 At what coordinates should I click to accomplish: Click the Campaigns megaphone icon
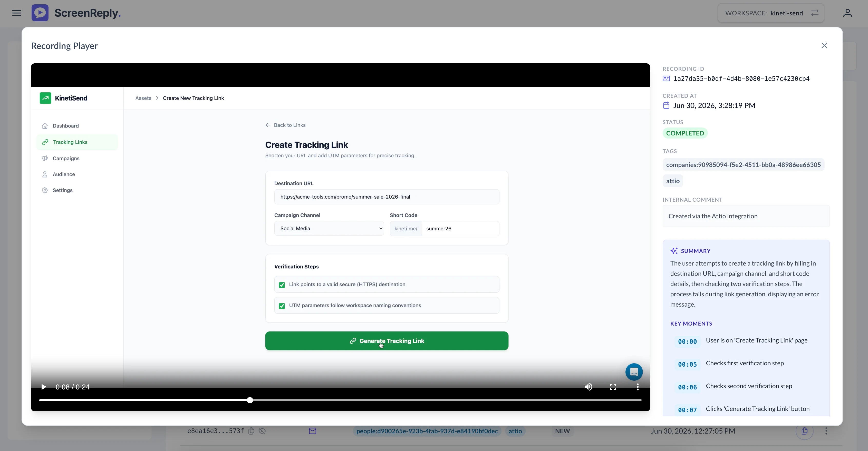45,158
